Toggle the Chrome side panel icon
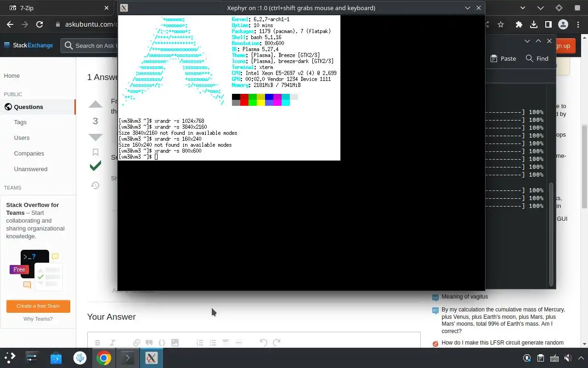Image resolution: width=588 pixels, height=368 pixels. (548, 24)
